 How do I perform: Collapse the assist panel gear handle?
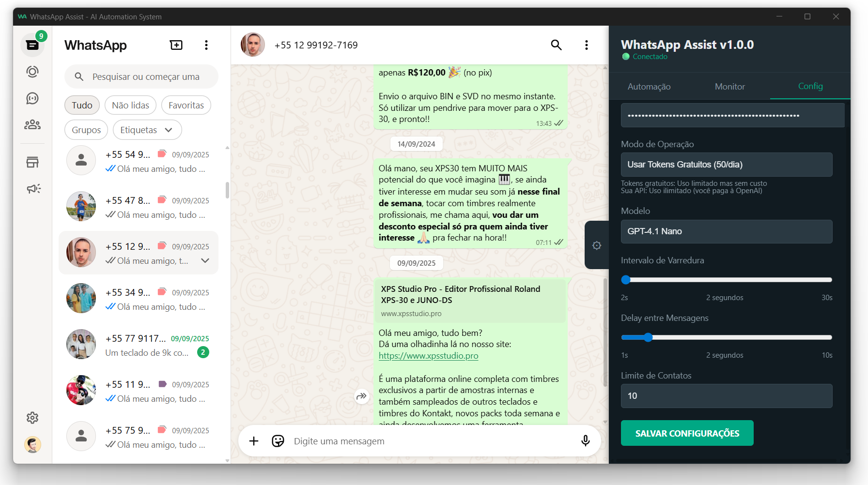coord(597,245)
